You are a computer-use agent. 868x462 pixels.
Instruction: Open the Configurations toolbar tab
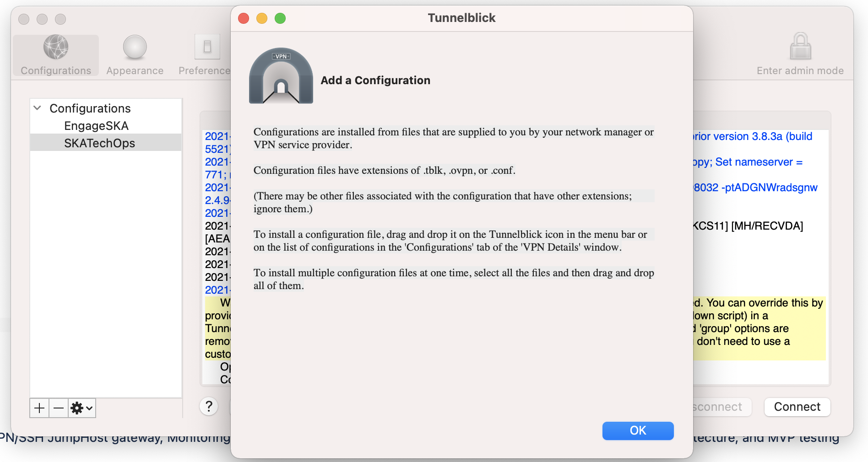pyautogui.click(x=56, y=55)
